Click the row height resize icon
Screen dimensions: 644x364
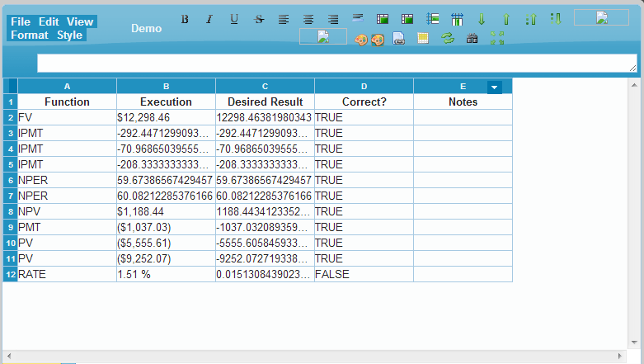tap(432, 19)
